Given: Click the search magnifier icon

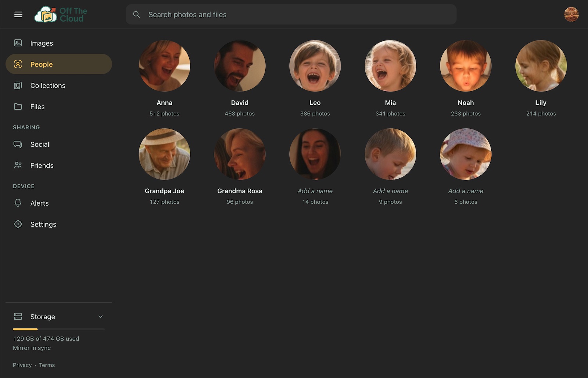Looking at the screenshot, I should [x=136, y=14].
